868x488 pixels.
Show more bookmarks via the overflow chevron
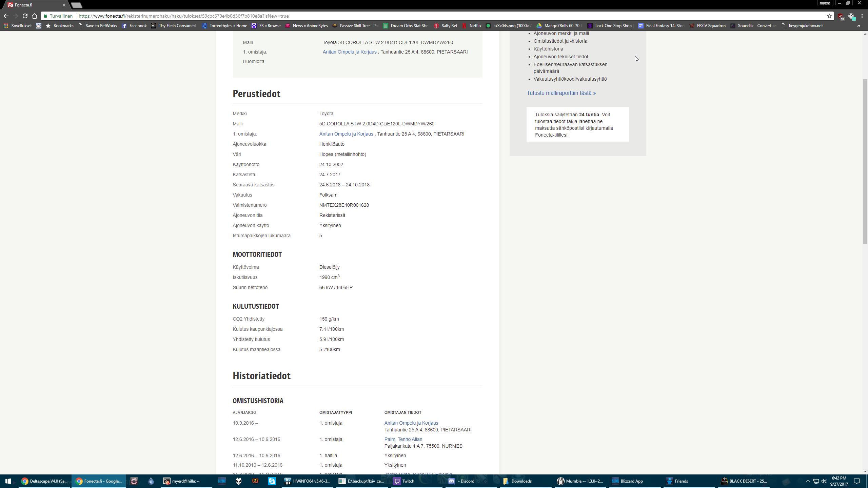(859, 26)
